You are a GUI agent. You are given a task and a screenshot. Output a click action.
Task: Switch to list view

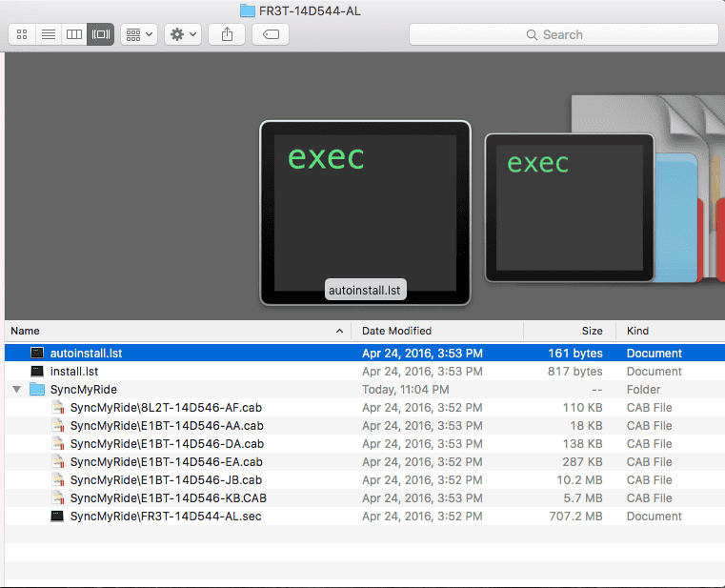[48, 34]
